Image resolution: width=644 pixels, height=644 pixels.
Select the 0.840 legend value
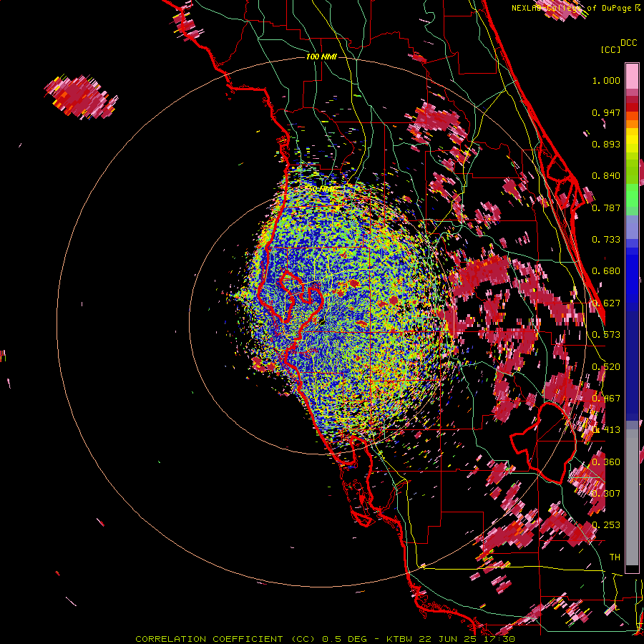click(x=606, y=176)
